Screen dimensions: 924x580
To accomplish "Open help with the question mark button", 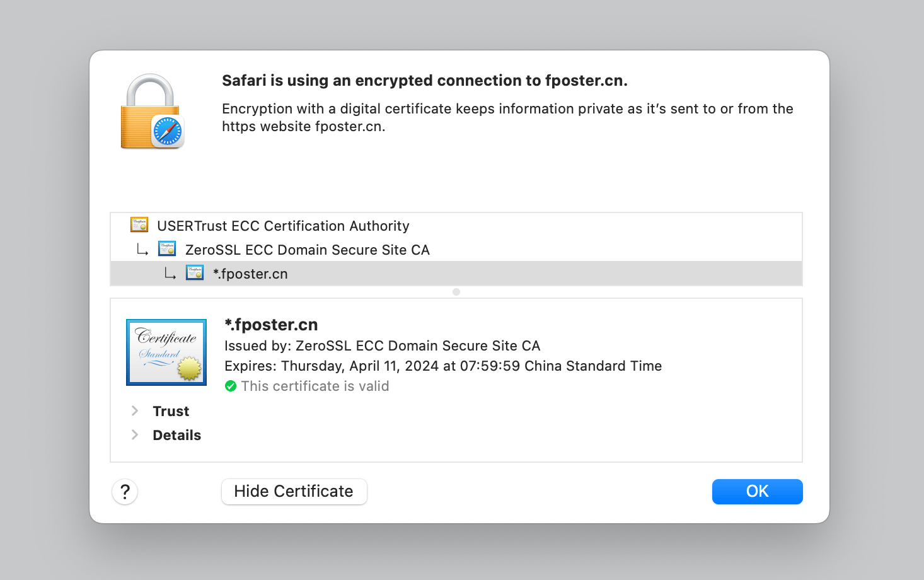I will [125, 492].
